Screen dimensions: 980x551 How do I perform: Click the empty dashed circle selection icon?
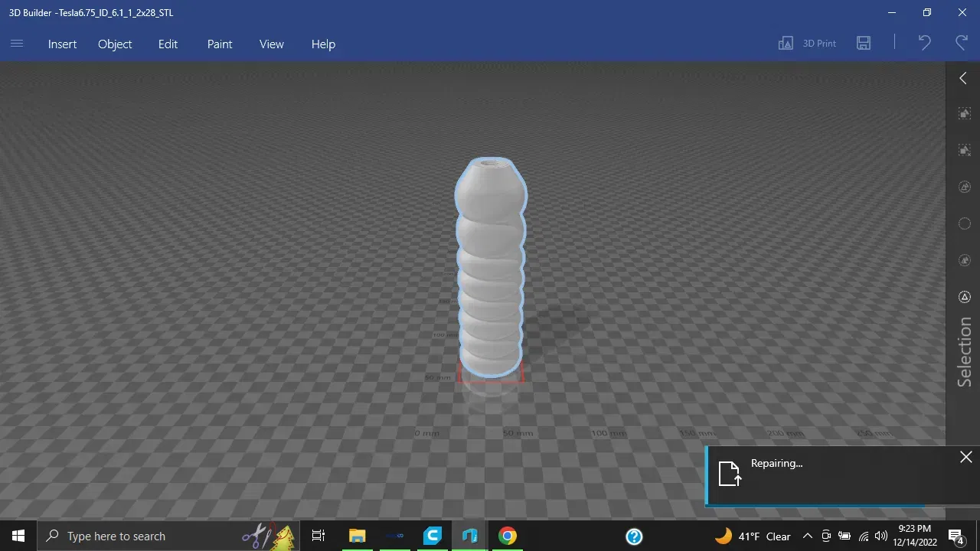tap(965, 223)
